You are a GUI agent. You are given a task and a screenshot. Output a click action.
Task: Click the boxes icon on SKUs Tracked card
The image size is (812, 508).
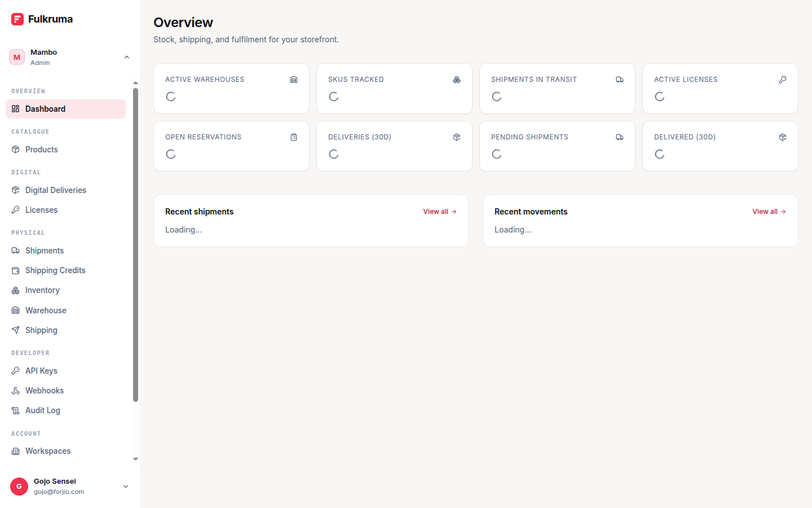pos(457,80)
